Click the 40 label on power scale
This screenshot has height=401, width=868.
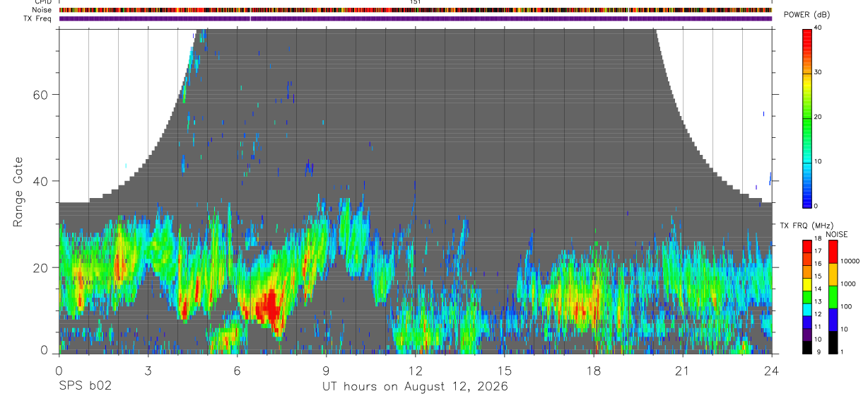point(819,28)
